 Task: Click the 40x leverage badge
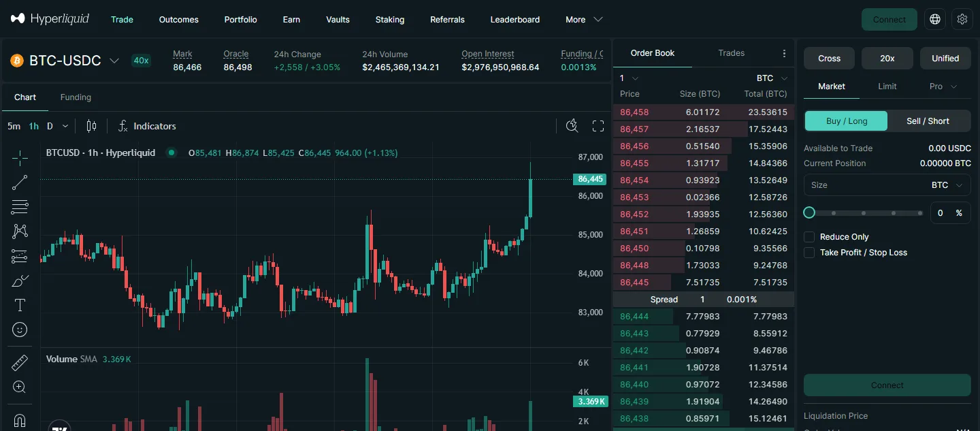tap(141, 61)
